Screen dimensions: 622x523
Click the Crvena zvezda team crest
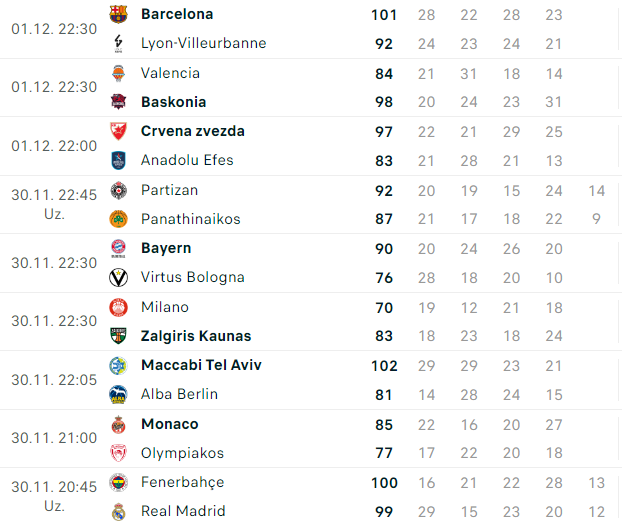pyautogui.click(x=119, y=131)
